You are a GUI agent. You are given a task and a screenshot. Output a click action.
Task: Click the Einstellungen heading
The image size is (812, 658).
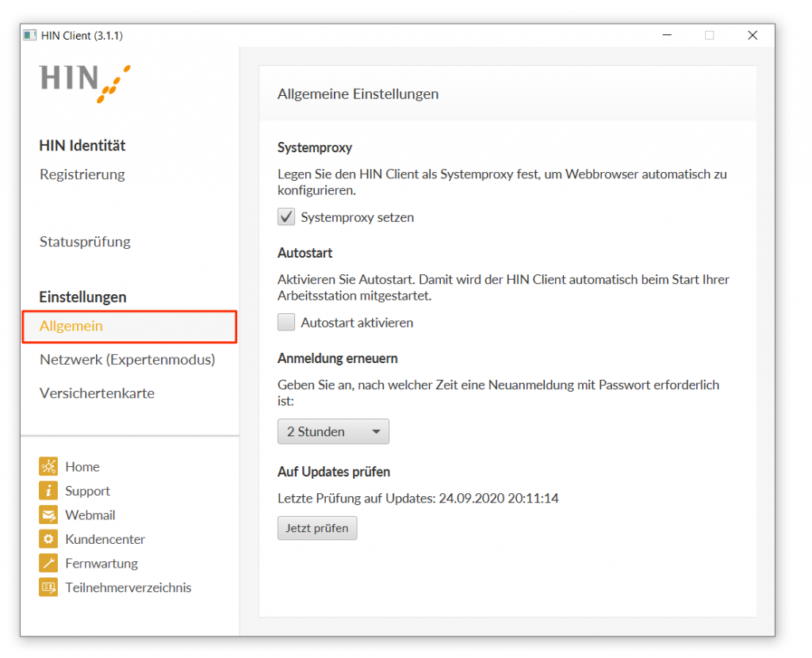82,296
